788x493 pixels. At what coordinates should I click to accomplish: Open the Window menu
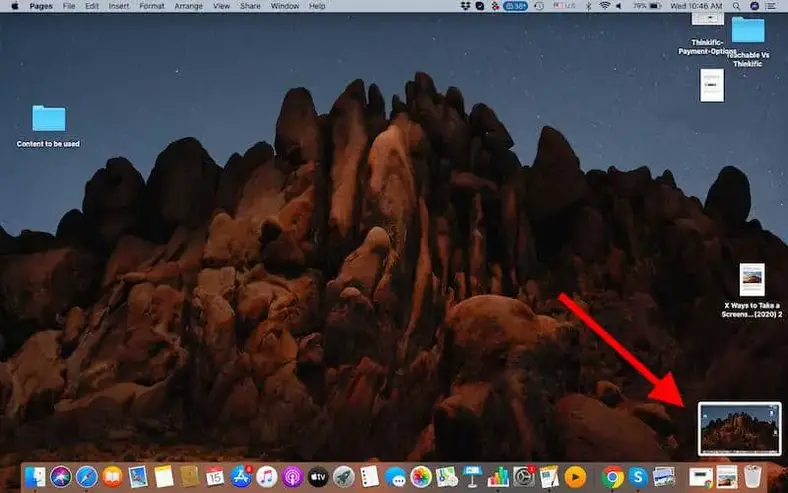285,6
